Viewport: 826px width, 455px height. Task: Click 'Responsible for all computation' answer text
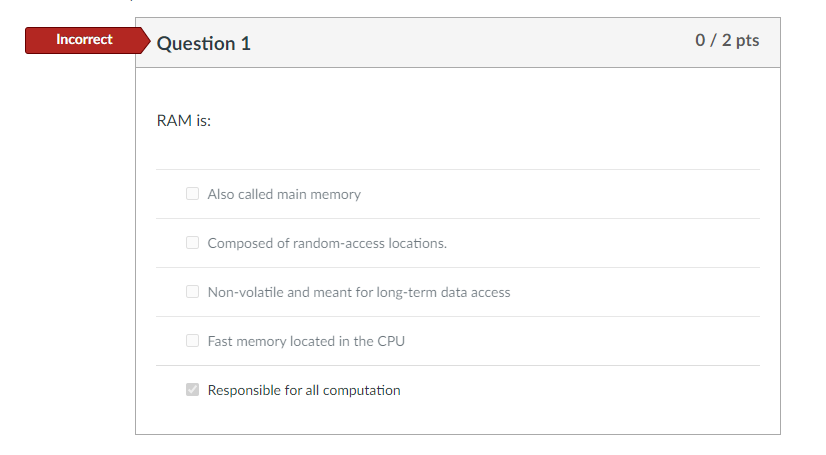(304, 390)
